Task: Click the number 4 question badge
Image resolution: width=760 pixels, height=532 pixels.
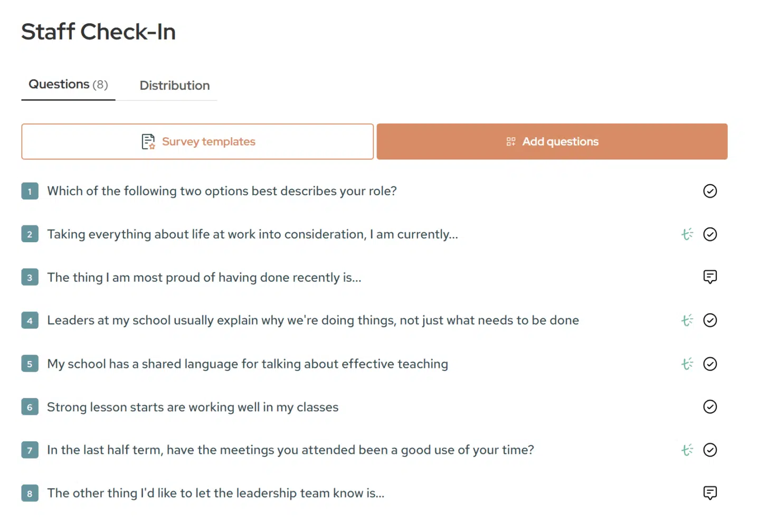Action: click(x=30, y=321)
